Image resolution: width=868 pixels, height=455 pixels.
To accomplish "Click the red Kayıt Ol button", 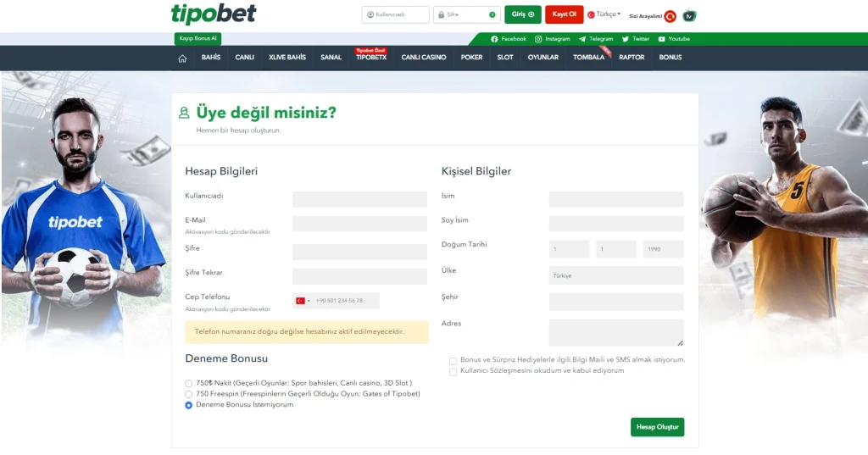I will (564, 14).
